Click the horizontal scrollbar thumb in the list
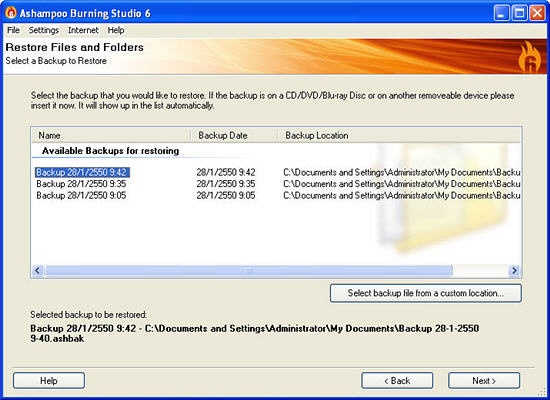 [x=248, y=270]
